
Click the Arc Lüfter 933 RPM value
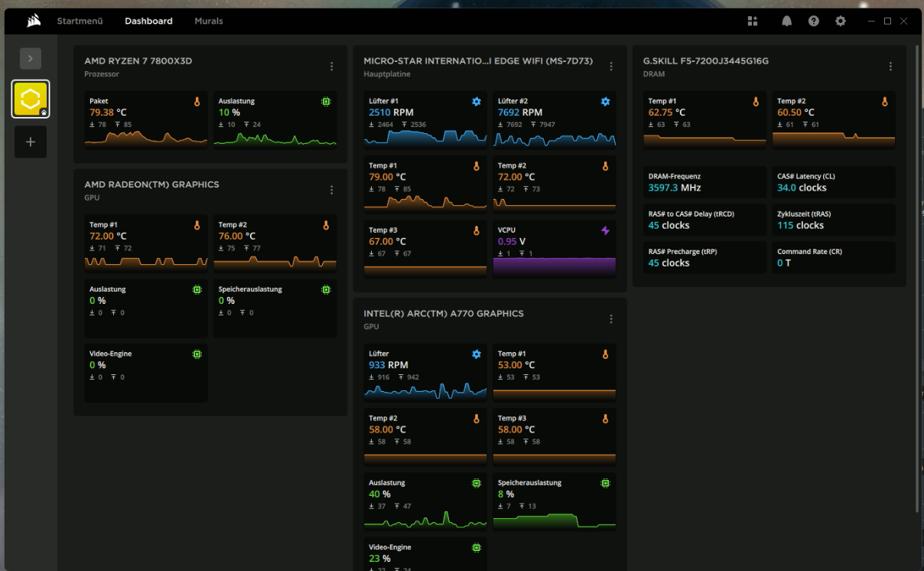pyautogui.click(x=389, y=365)
